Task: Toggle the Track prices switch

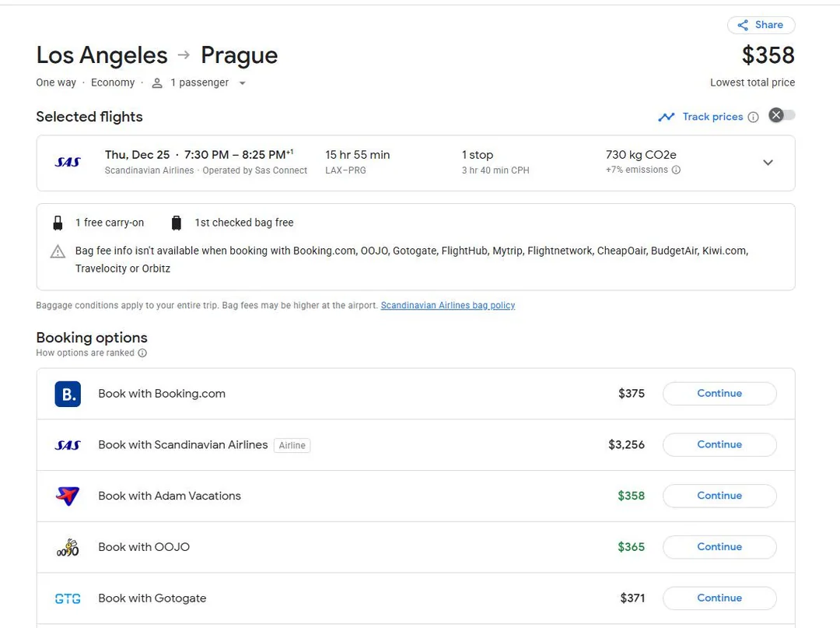Action: [x=782, y=116]
